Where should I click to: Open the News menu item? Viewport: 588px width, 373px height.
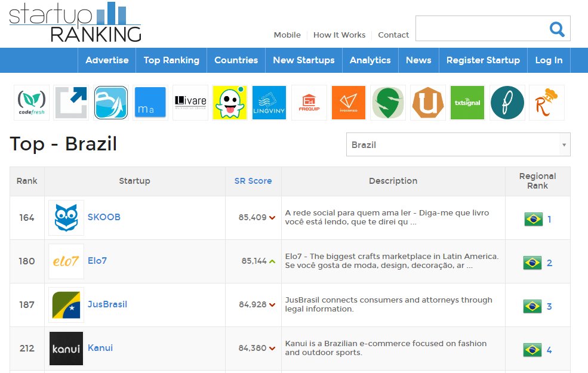coord(418,60)
